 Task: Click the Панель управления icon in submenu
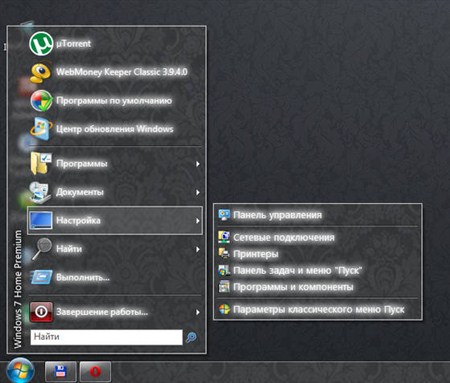pos(224,215)
